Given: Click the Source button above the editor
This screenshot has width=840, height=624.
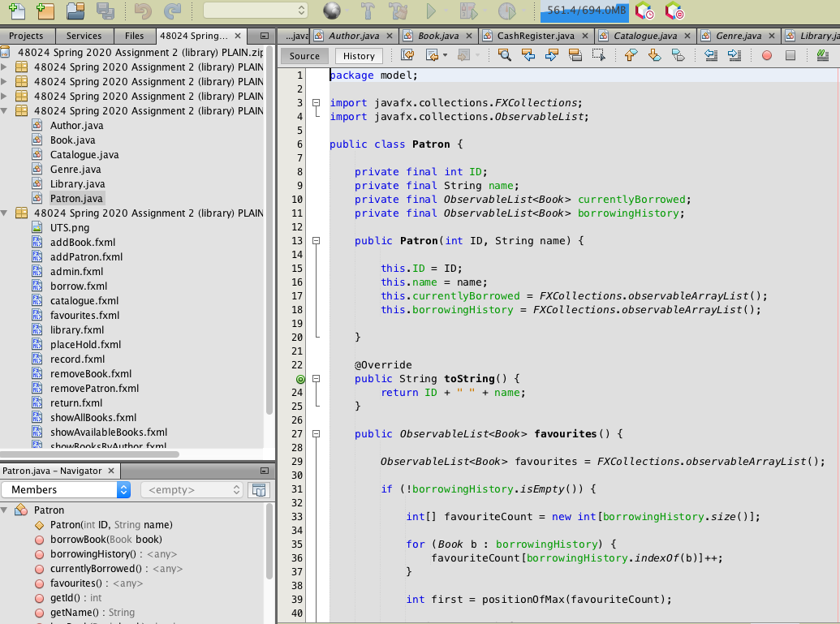Looking at the screenshot, I should point(304,55).
